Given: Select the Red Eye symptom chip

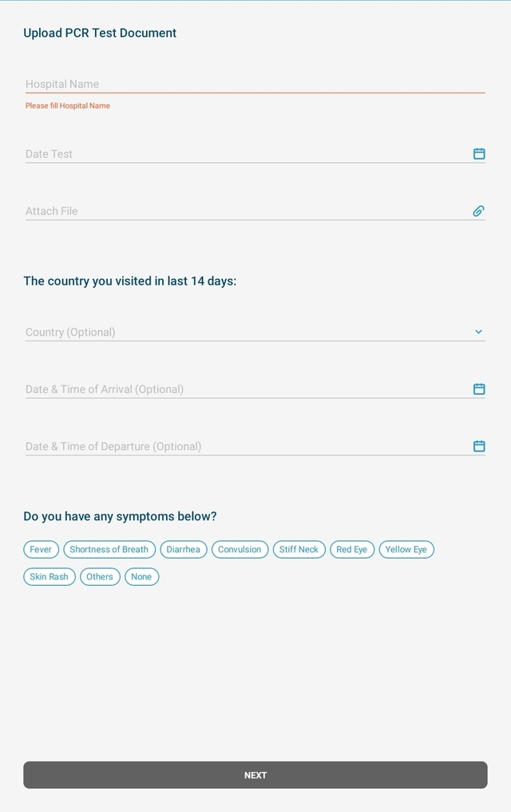Looking at the screenshot, I should point(352,550).
